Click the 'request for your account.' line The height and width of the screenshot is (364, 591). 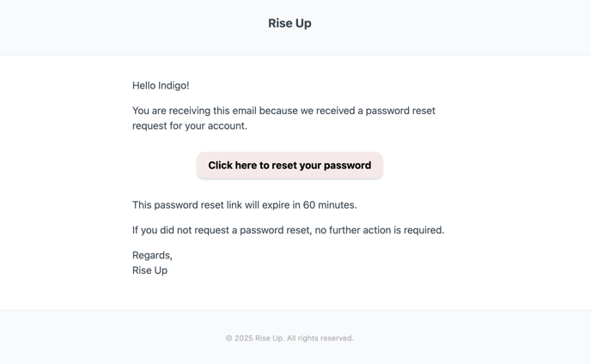[x=190, y=126]
